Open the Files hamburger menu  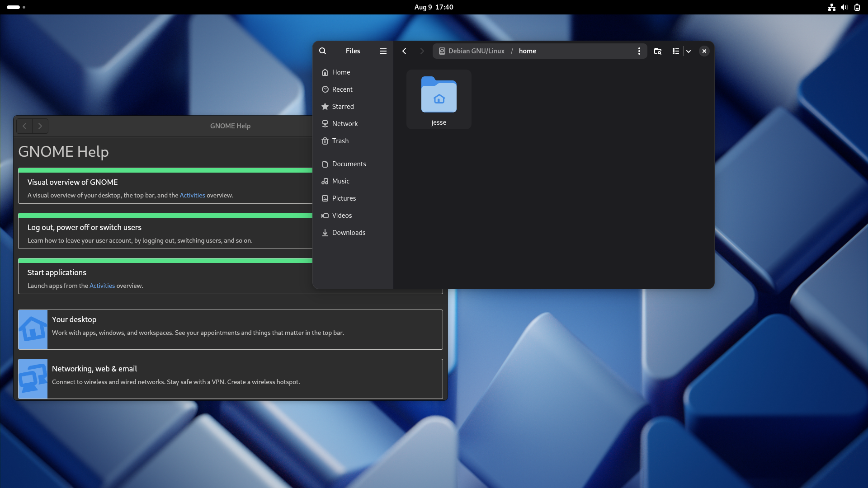coord(383,51)
